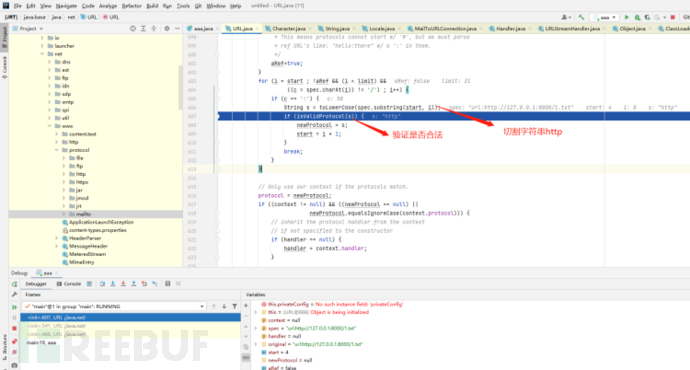Select the main:19, aaa stack frame
This screenshot has height=370, width=690.
click(41, 342)
